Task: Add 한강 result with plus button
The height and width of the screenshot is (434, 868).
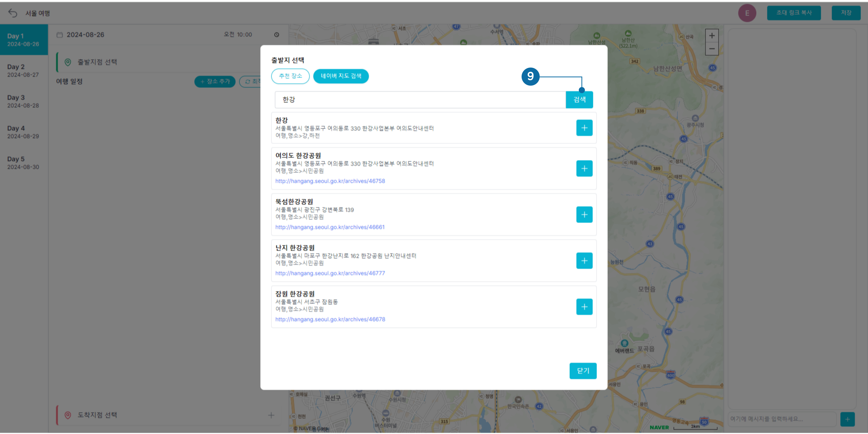Action: pyautogui.click(x=584, y=128)
